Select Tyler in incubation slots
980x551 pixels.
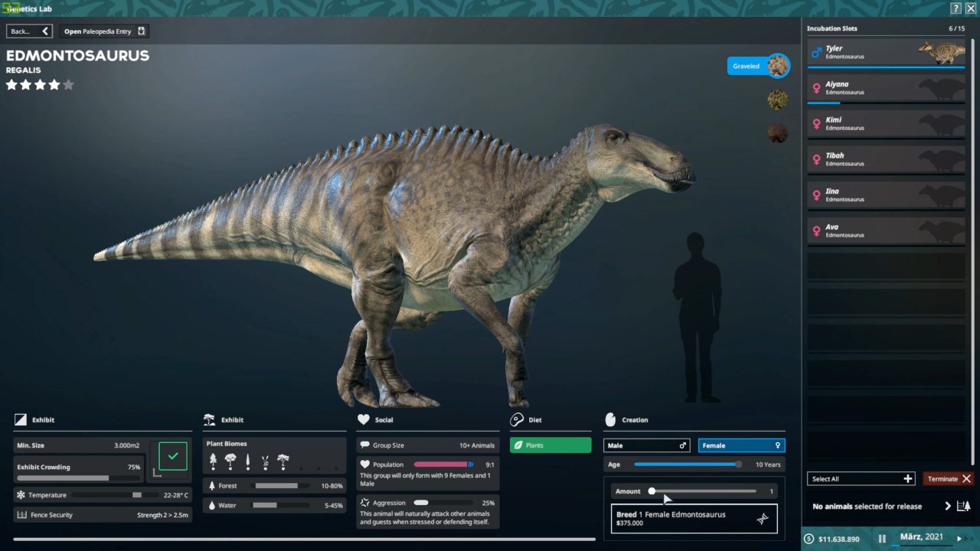[887, 52]
